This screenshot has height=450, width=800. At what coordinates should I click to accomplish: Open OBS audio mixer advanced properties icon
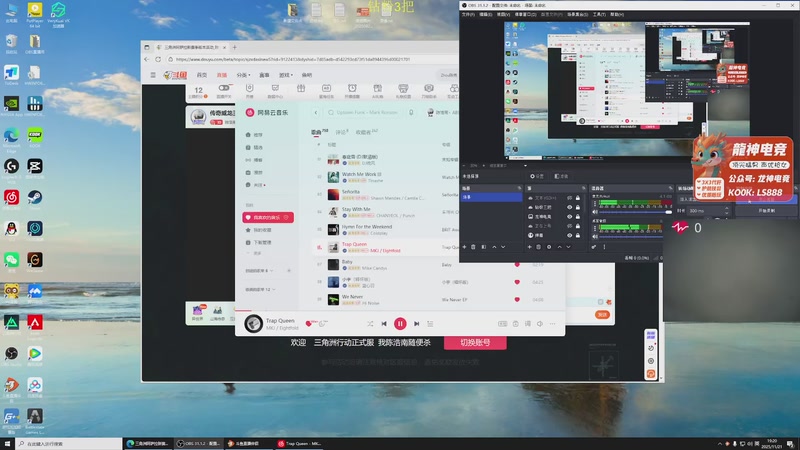tap(594, 247)
